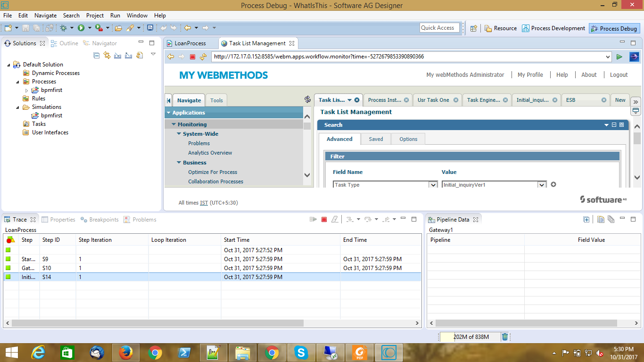Screen dimensions: 644x362
Task: Collapse navigation panel with left arrow
Action: pyautogui.click(x=168, y=100)
